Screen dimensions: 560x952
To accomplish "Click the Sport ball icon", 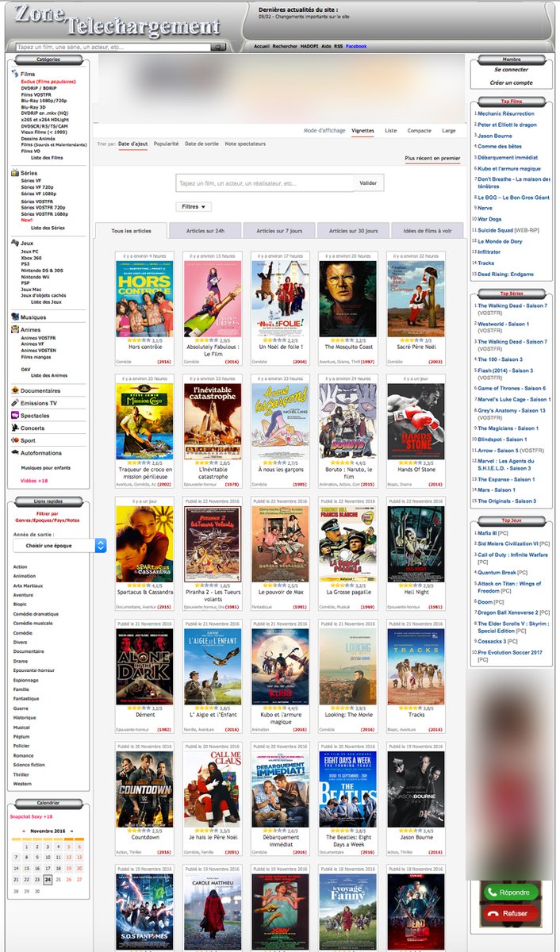I will (14, 440).
